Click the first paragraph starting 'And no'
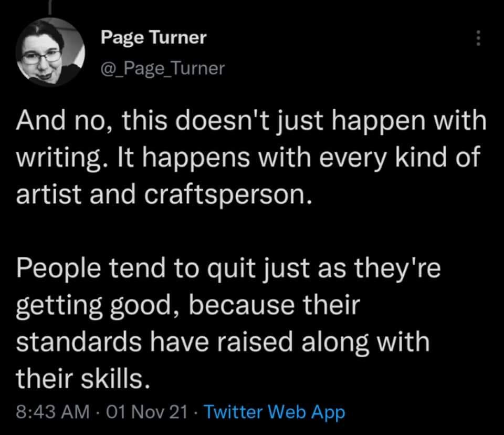This screenshot has height=435, width=504. coord(251,157)
